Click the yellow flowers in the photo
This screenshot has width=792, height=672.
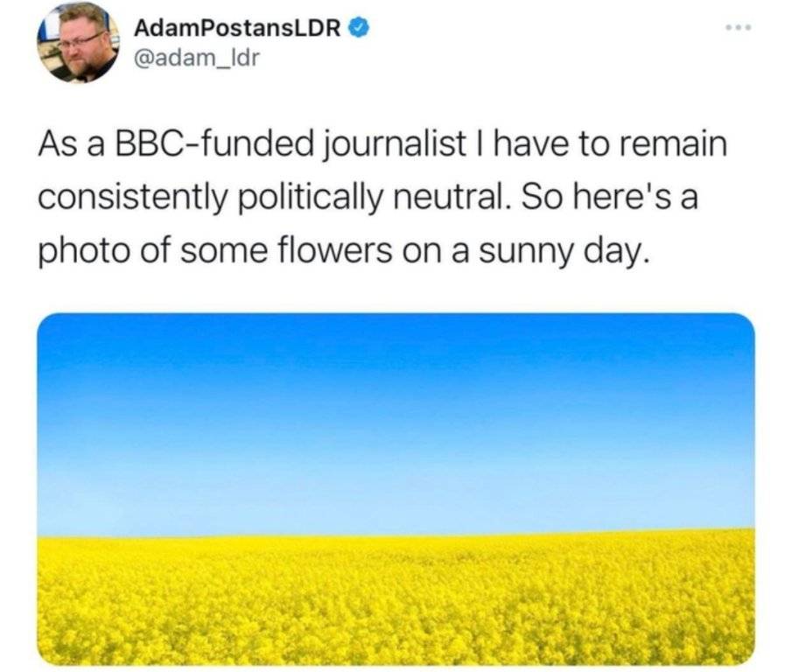coord(396,604)
